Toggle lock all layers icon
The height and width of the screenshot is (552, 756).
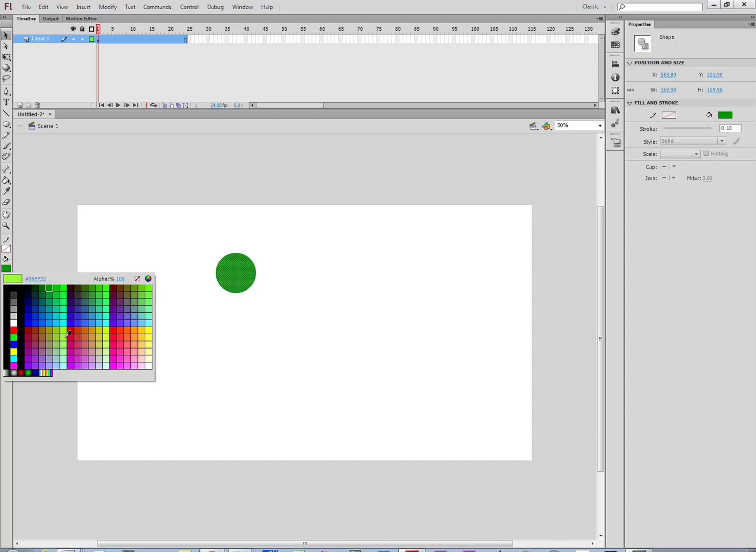(x=82, y=29)
